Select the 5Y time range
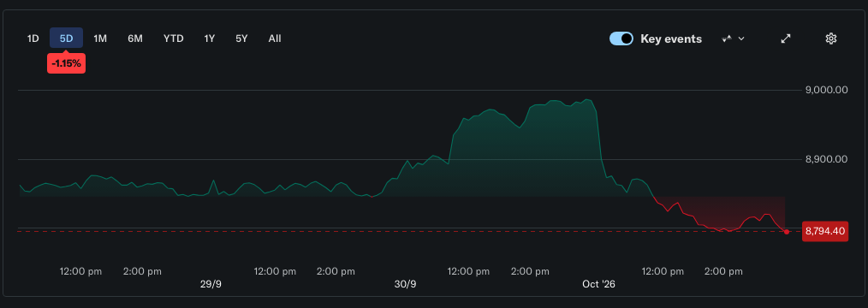868x308 pixels. tap(241, 38)
